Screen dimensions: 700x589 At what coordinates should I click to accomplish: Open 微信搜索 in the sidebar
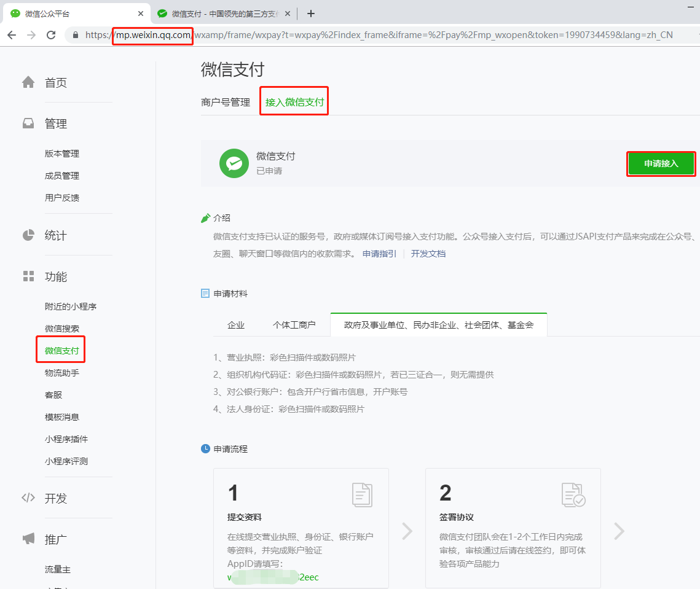tap(62, 329)
